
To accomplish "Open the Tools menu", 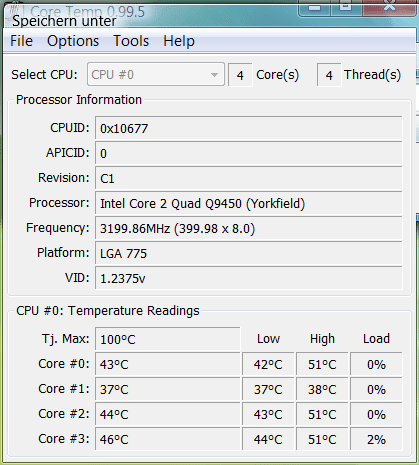I will pos(131,41).
